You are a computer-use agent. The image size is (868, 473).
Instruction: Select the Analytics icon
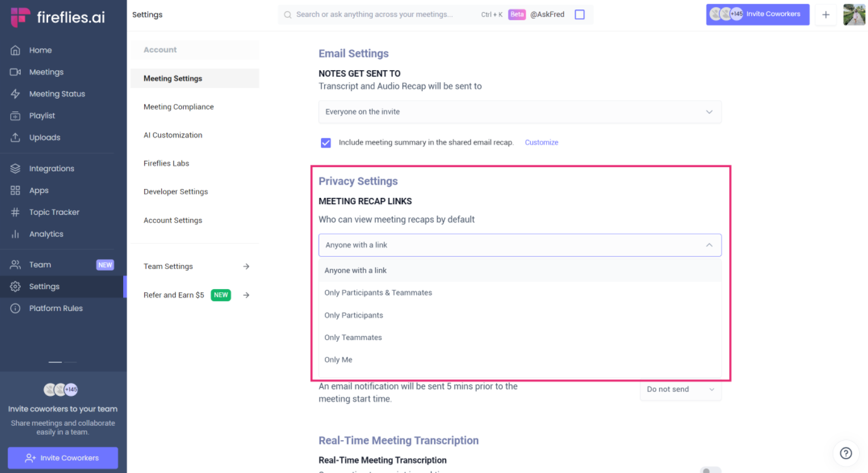coord(47,233)
